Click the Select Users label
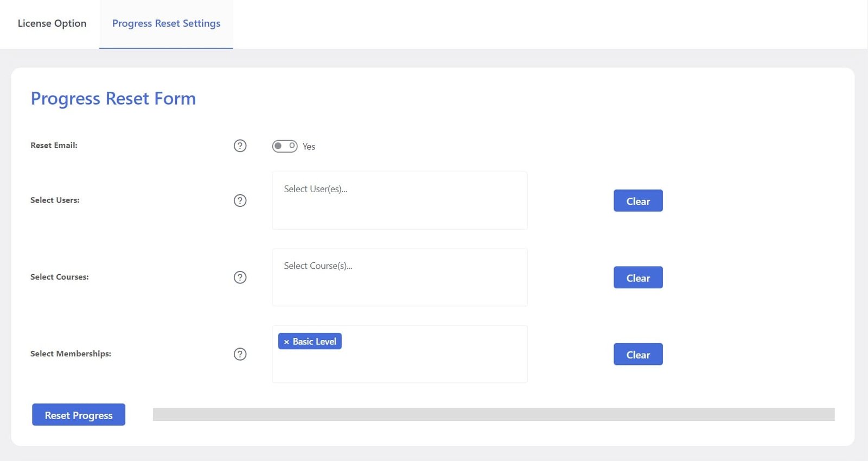The height and width of the screenshot is (461, 868). [x=55, y=200]
